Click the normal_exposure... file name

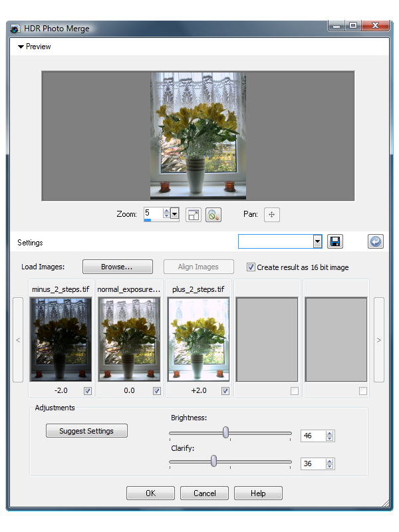click(128, 289)
